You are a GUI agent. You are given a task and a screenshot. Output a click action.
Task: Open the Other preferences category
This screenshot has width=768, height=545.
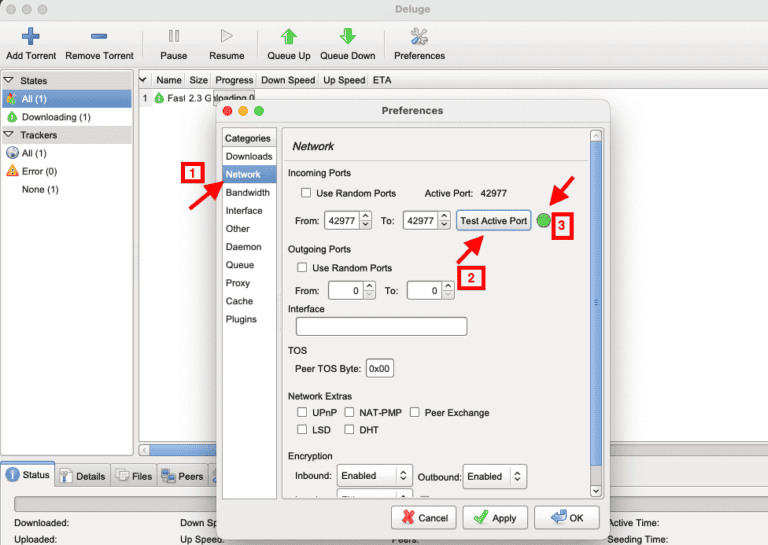pos(249,229)
